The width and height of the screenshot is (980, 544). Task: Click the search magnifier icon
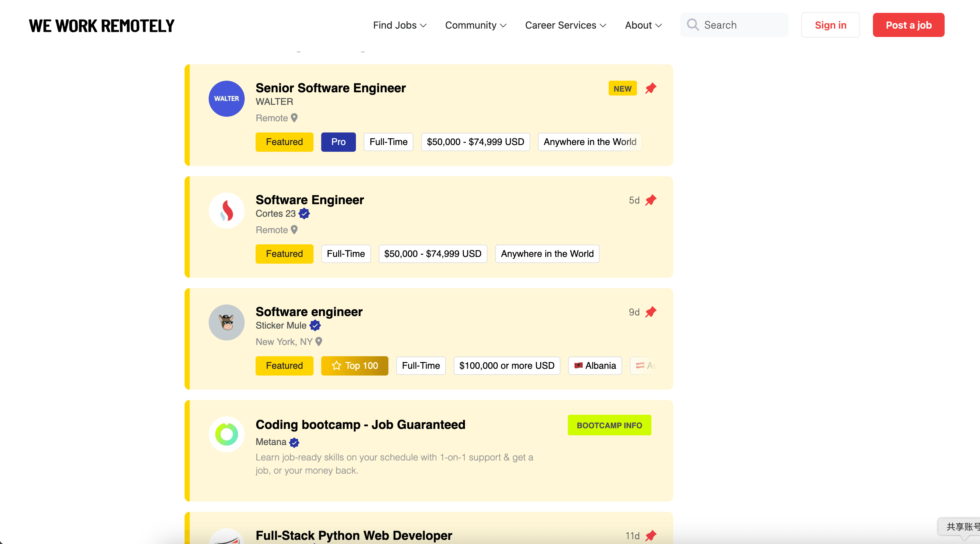[x=693, y=24]
